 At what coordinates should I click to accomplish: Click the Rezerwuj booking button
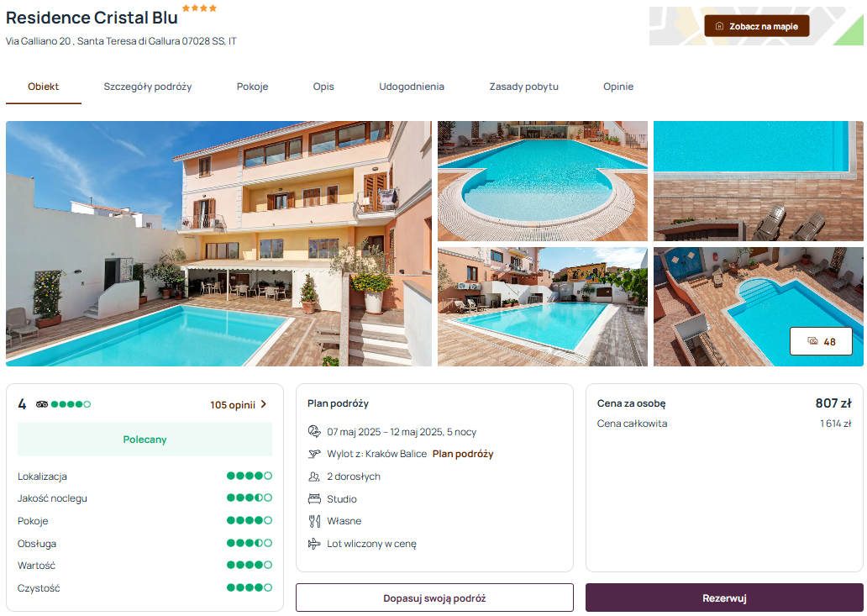point(724,598)
